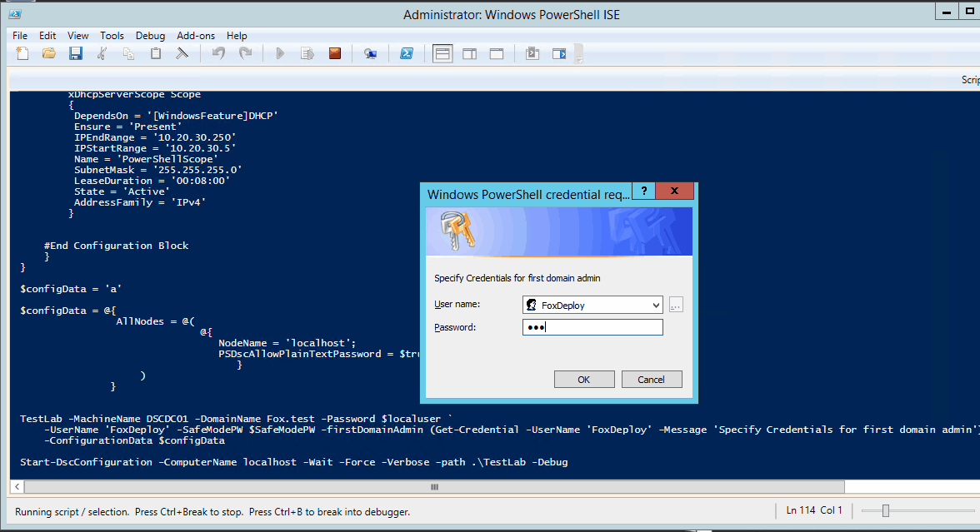Click the '#End Configuration Block' comment
Screen dimensions: 980x532
click(x=117, y=246)
